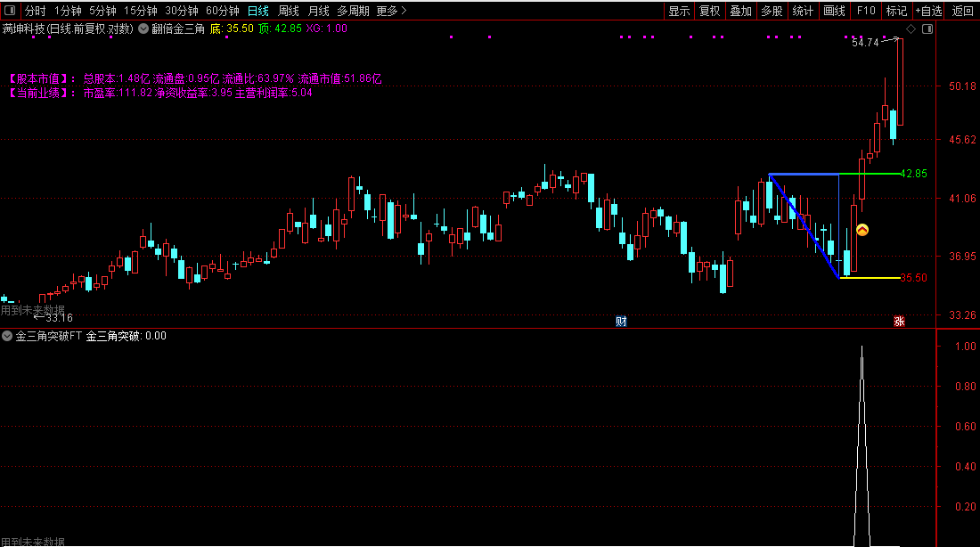Viewport: 980px width, 547px height.
Task: Click the 股本市值 info line
Action: [x=194, y=78]
